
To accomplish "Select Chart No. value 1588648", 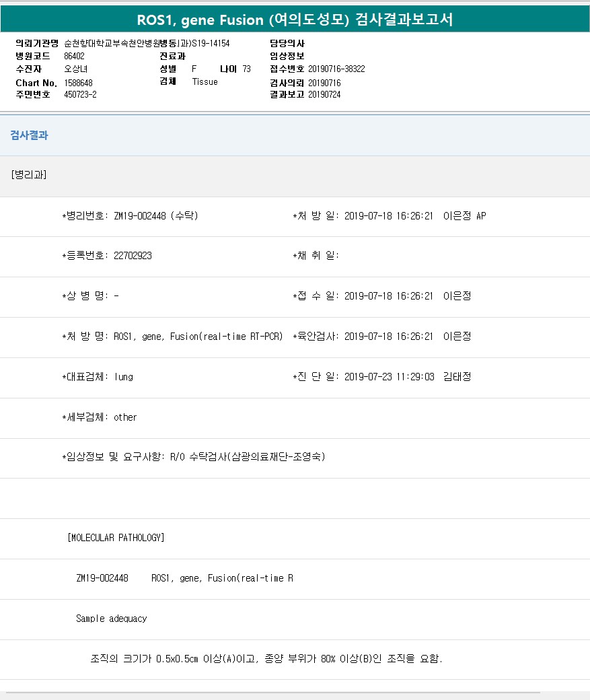I will coord(78,83).
